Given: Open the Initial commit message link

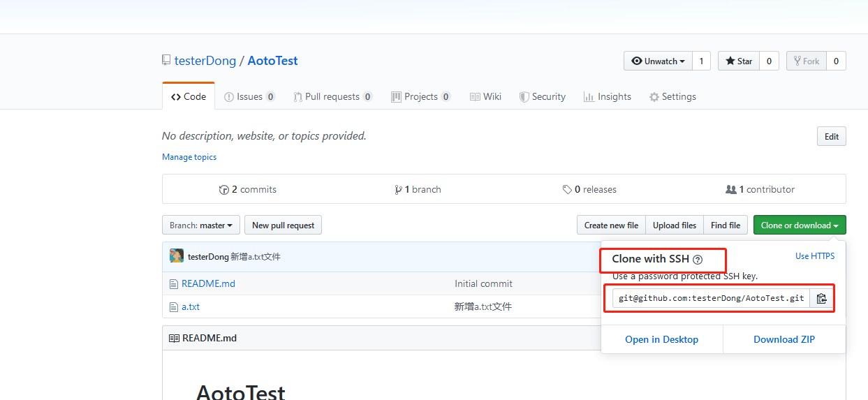Looking at the screenshot, I should [x=483, y=283].
